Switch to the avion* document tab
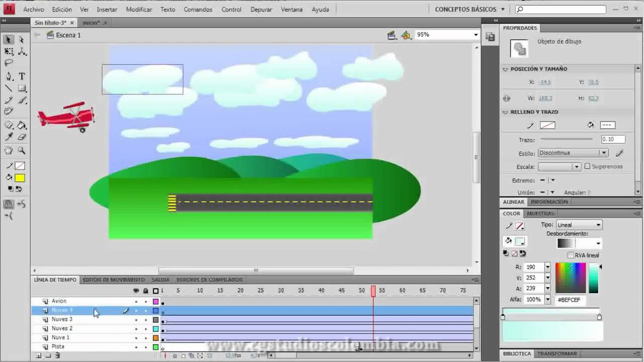This screenshot has height=362, width=644. 90,23
